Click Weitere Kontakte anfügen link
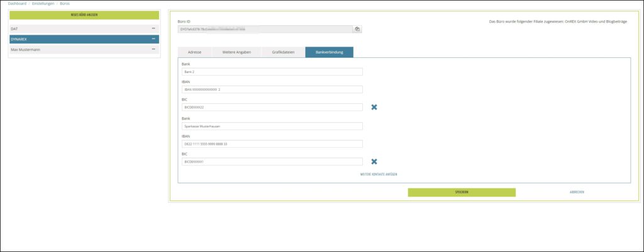 click(x=379, y=174)
